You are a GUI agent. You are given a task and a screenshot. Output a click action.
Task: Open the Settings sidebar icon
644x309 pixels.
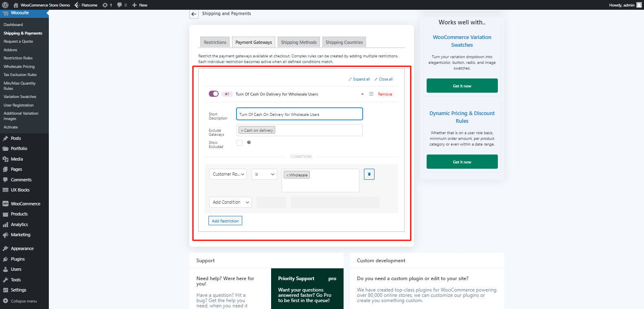coord(5,290)
